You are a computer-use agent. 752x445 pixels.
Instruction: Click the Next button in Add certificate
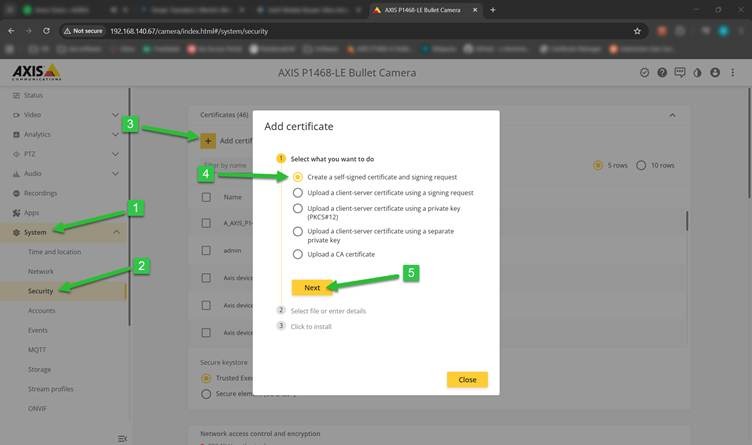[x=312, y=288]
